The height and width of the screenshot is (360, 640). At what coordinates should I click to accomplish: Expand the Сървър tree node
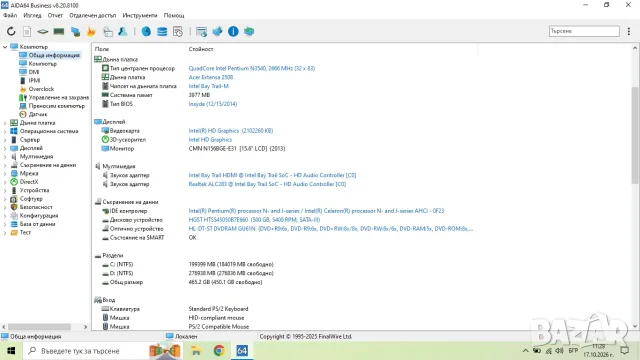click(5, 140)
